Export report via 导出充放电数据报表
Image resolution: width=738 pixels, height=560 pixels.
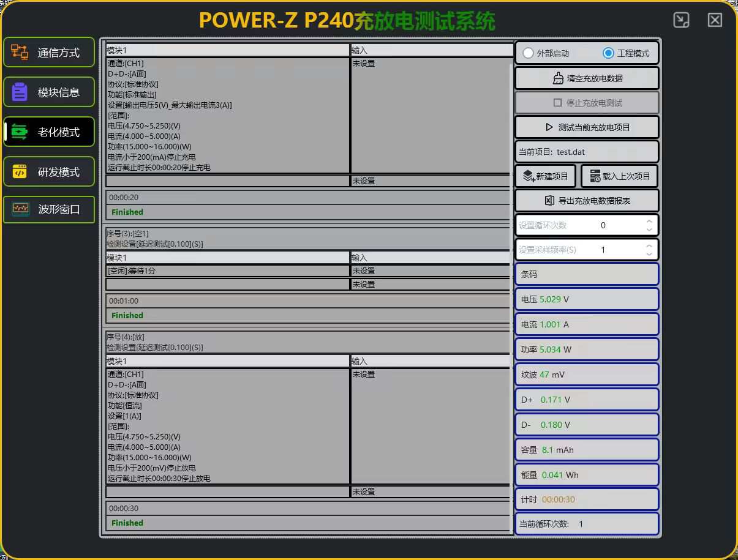(x=587, y=201)
